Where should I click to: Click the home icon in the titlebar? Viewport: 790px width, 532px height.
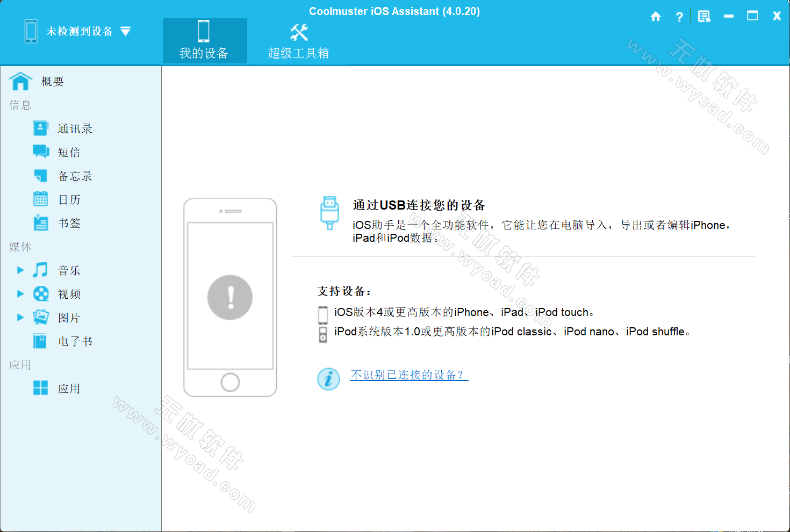coord(656,16)
